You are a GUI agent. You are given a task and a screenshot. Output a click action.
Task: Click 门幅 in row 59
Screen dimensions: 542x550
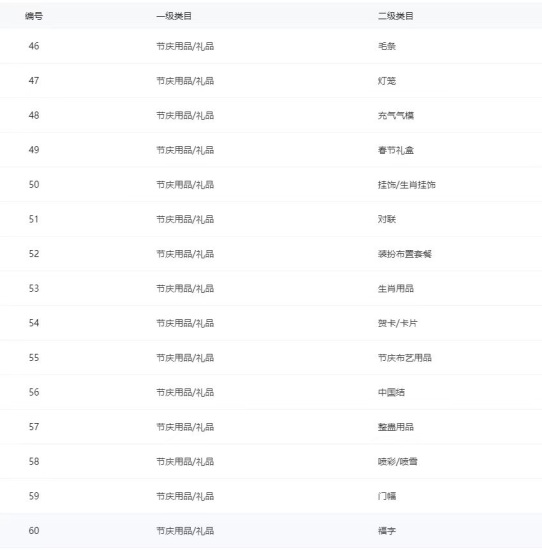click(x=387, y=496)
